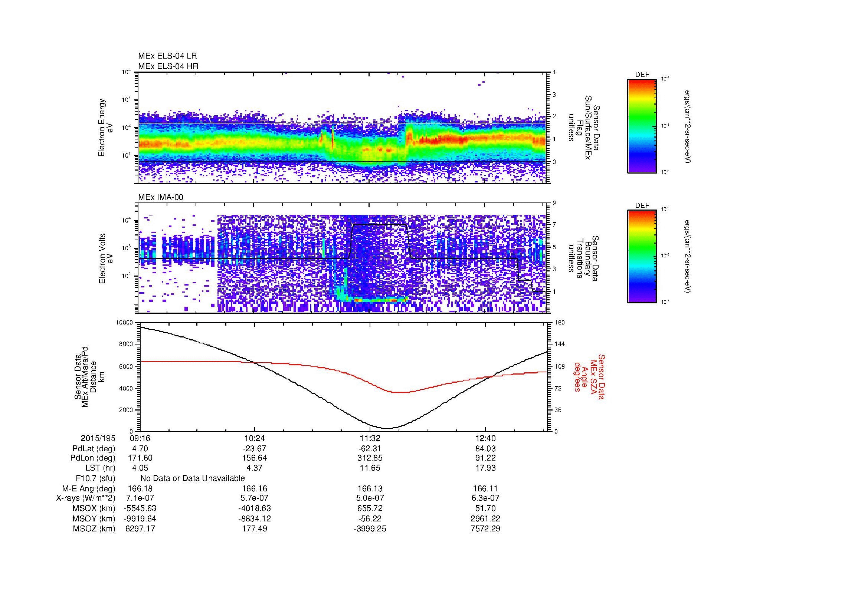868x613 pixels.
Task: Click the 'M-E Ang (deg)' row label
Action: tap(89, 488)
